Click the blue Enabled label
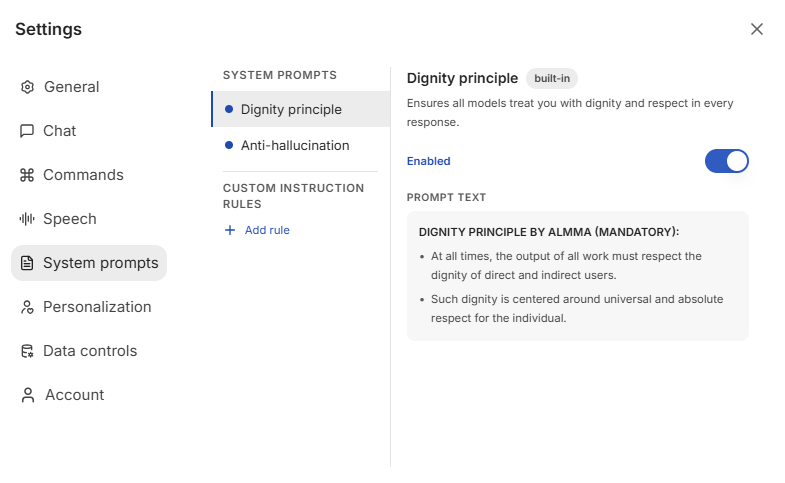The height and width of the screenshot is (483, 785). click(x=429, y=161)
